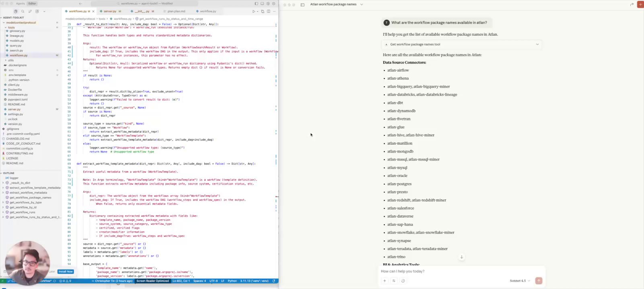
Task: Run the Python file with the play icon
Action: (254, 11)
